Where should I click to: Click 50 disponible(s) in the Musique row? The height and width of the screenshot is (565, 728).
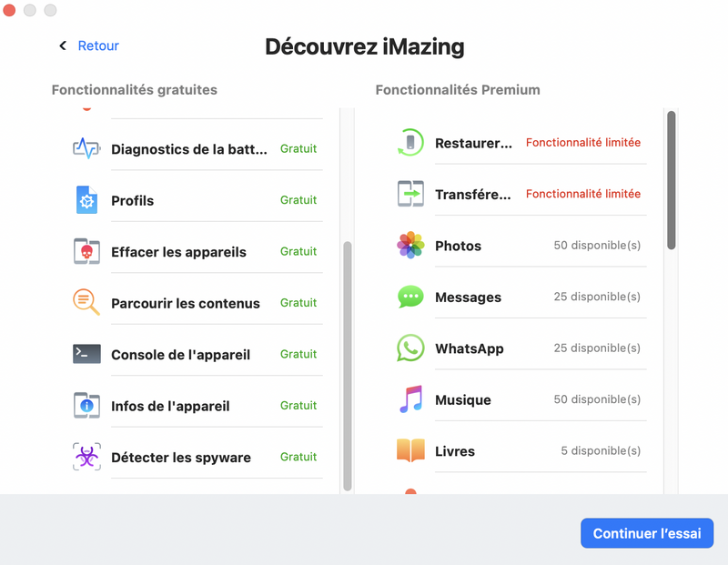coord(597,399)
